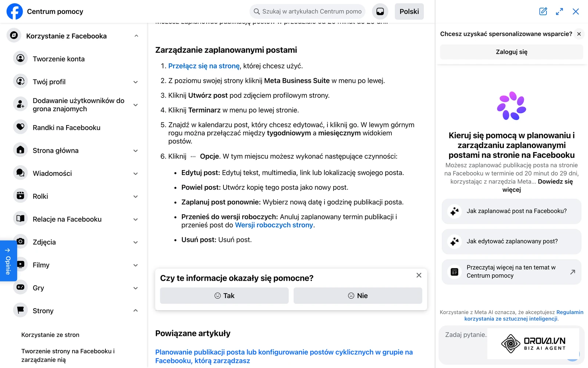Expand the Twój profil section

click(x=136, y=82)
